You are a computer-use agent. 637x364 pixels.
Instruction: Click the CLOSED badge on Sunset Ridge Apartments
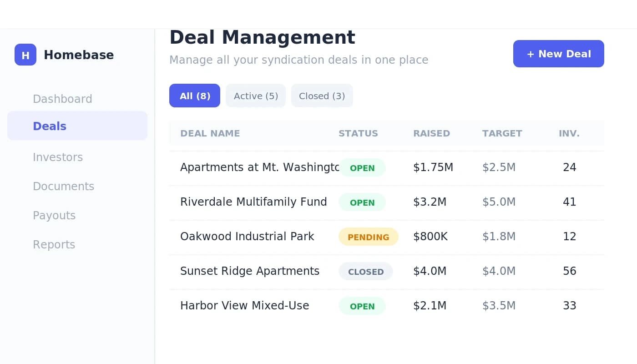(x=366, y=271)
